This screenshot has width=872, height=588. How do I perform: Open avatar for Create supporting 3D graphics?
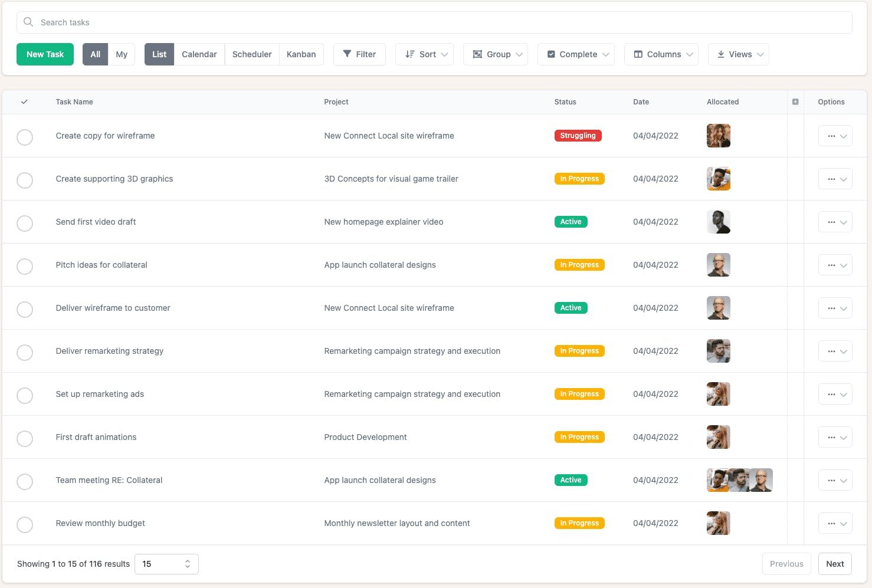point(719,179)
